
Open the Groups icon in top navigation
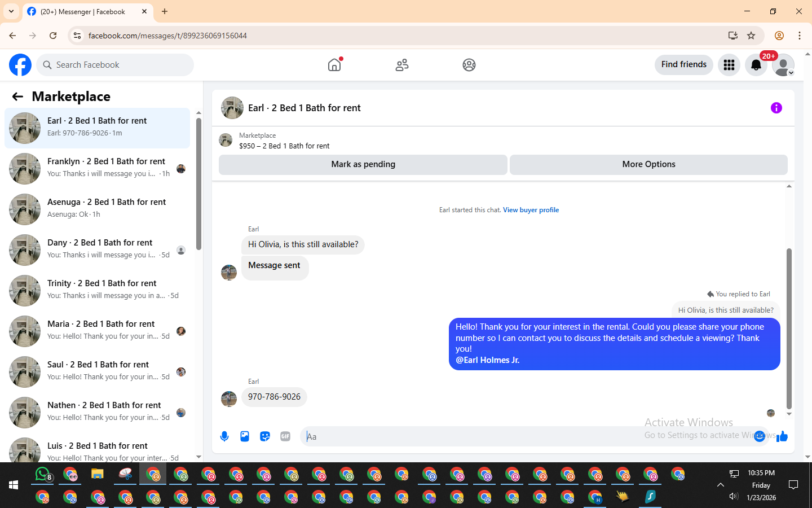tap(469, 65)
